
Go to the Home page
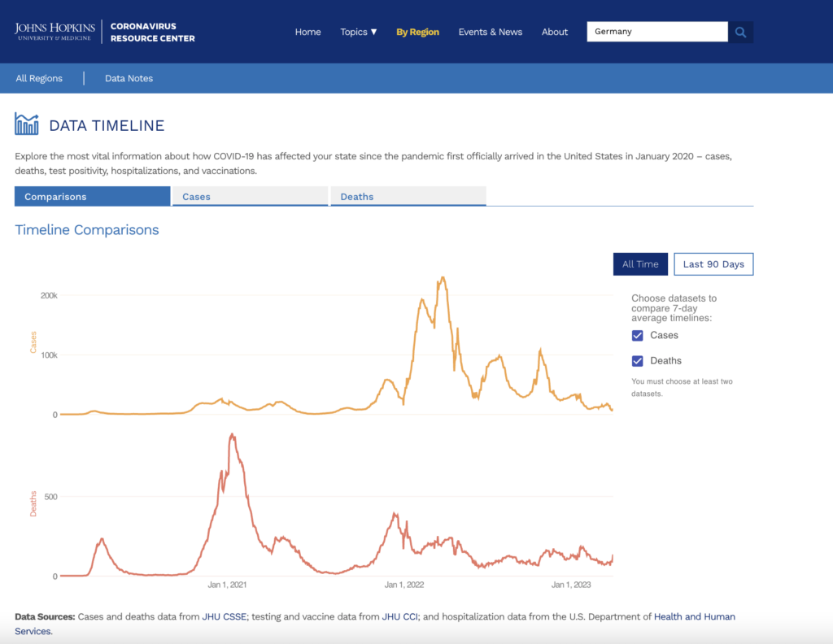[x=307, y=32]
